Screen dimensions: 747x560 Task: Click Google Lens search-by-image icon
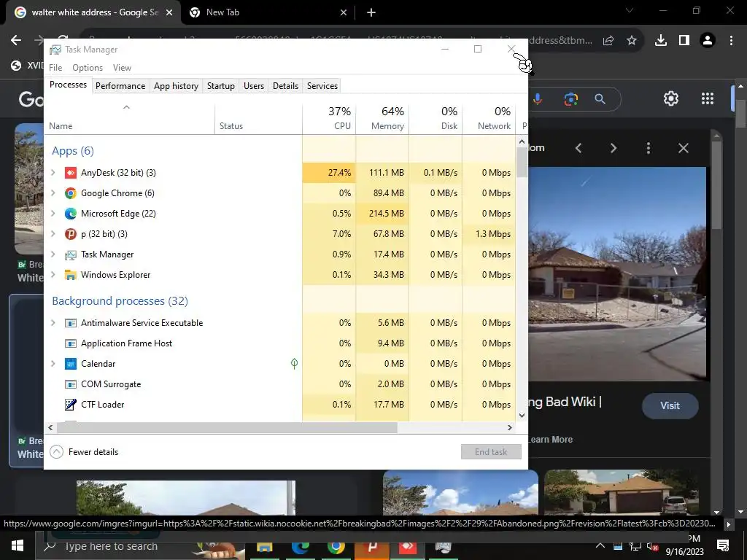[x=570, y=98]
